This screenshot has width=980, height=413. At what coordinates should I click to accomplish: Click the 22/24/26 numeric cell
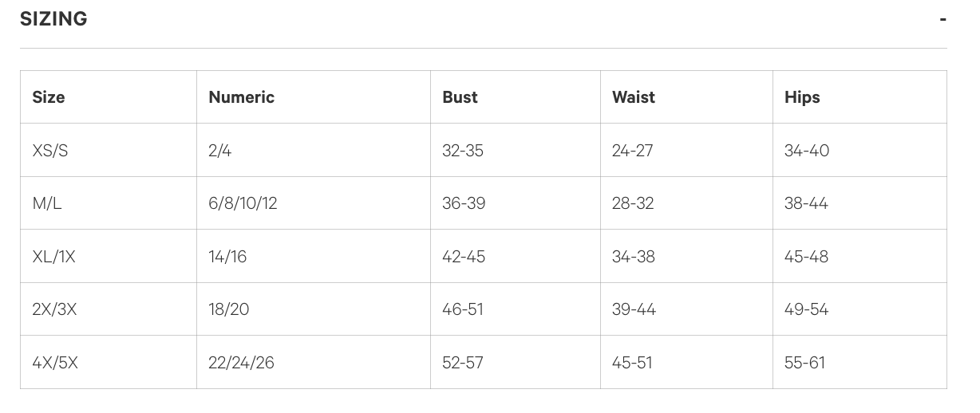click(241, 363)
